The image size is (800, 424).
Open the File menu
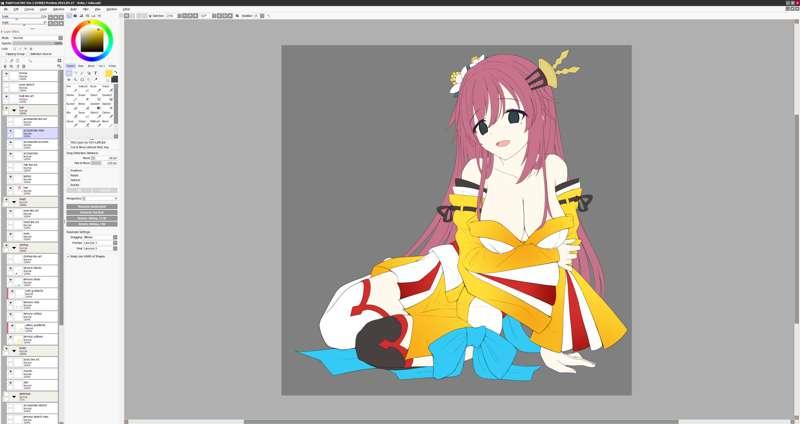(6, 9)
